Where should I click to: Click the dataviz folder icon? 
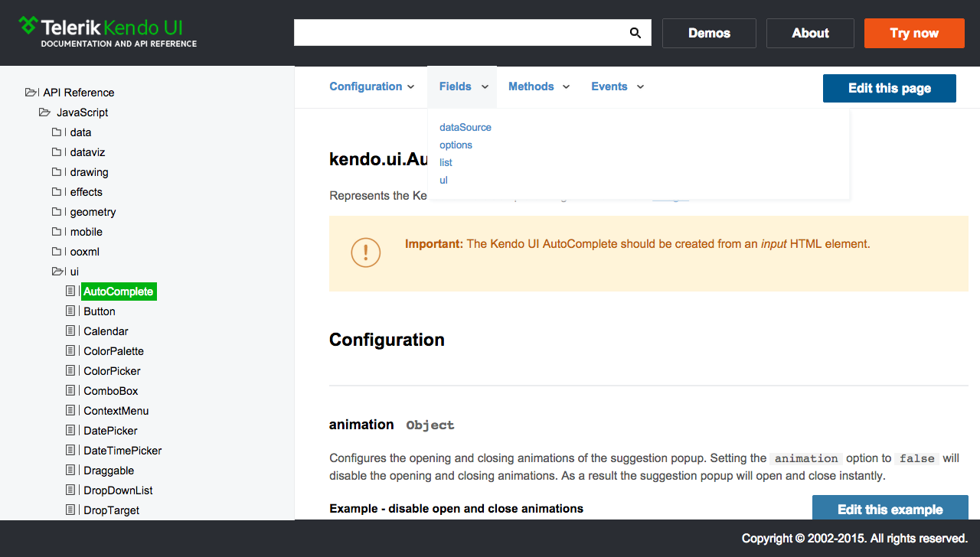[57, 152]
